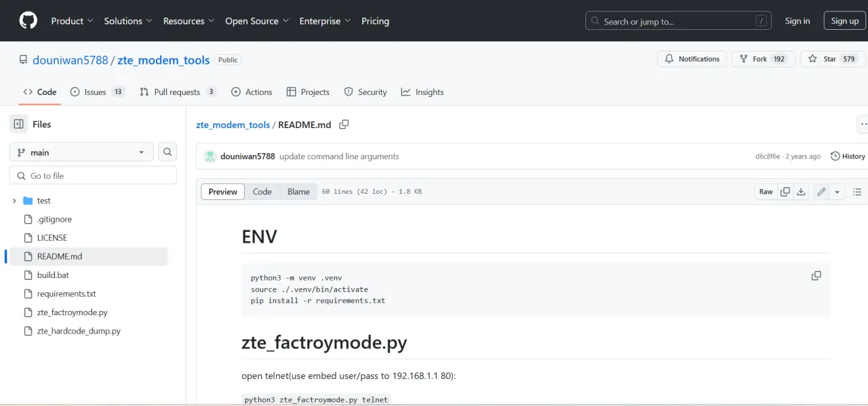Viewport: 868px width, 406px height.
Task: Open zte_modem_tools repository title link
Action: [163, 60]
